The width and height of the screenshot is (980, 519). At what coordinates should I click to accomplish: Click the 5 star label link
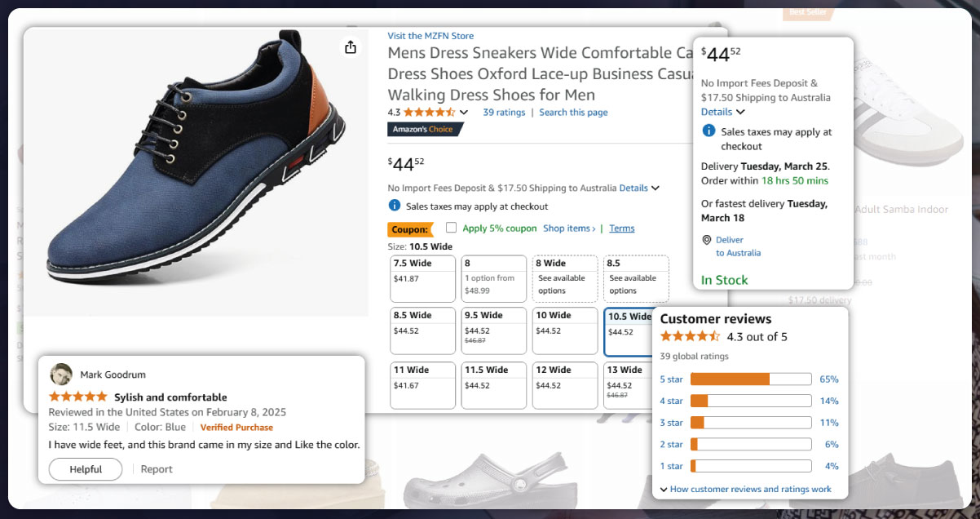(671, 379)
